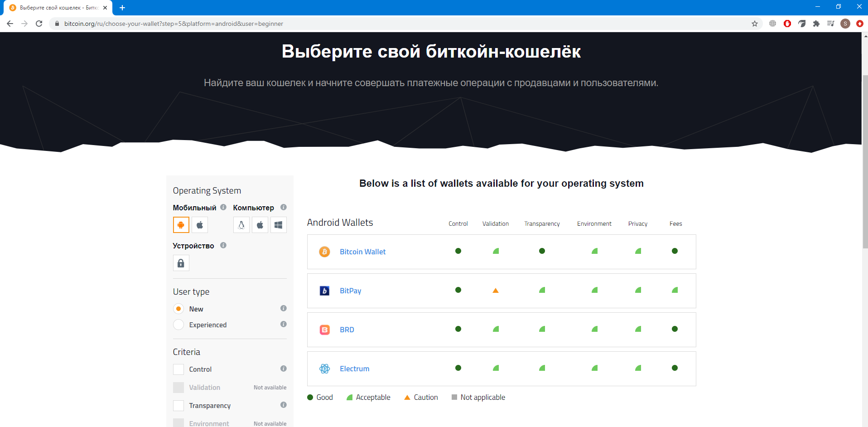Choose the Windows desktop icon
868x427 pixels.
[x=279, y=225]
